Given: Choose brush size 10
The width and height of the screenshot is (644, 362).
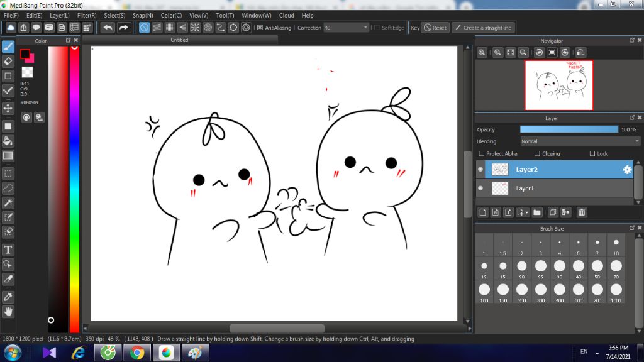Looking at the screenshot, I should coord(616,246).
